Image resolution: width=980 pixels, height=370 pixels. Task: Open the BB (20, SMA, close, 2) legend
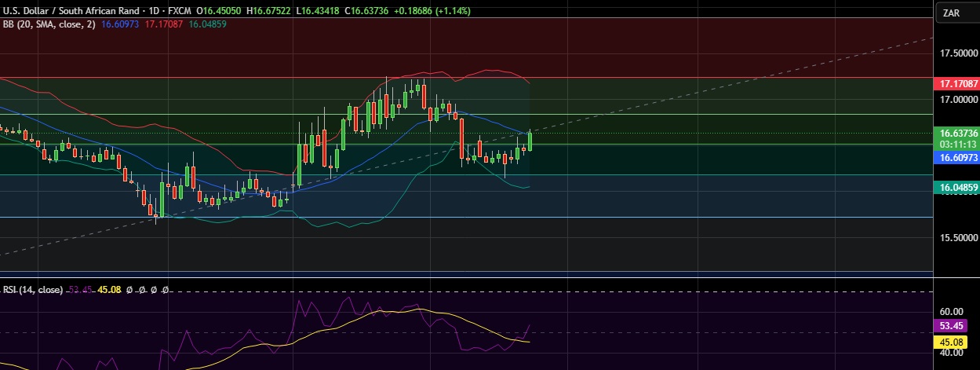coord(49,24)
